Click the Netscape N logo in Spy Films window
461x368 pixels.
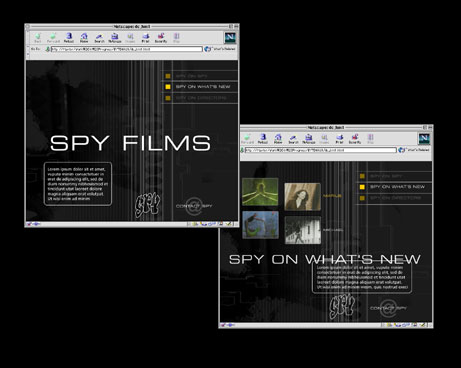pos(230,38)
